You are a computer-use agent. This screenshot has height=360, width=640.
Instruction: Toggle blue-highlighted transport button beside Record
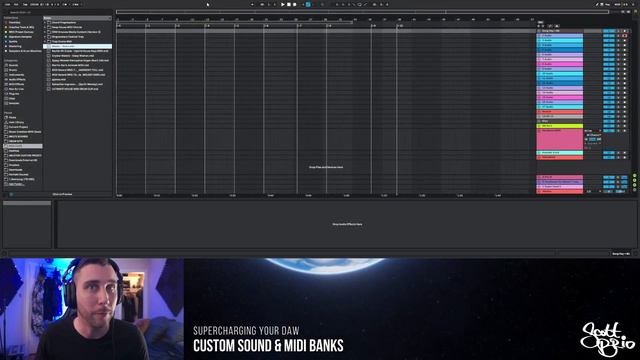coord(308,4)
